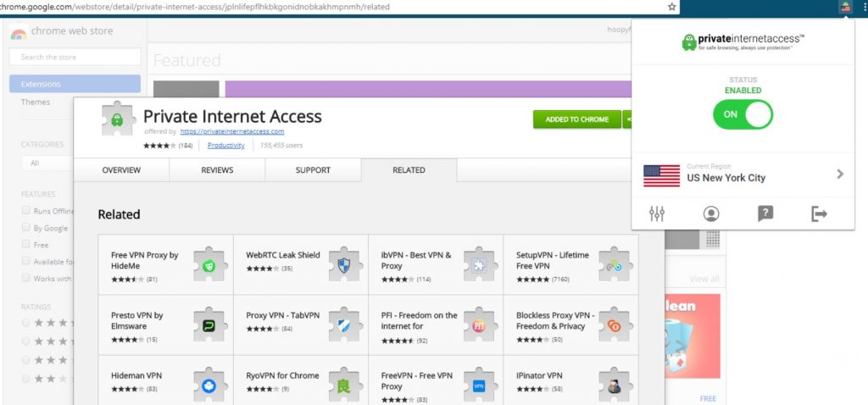Image resolution: width=868 pixels, height=405 pixels.
Task: Open Free VPN Proxy by HideMe icon
Action: coord(209,264)
